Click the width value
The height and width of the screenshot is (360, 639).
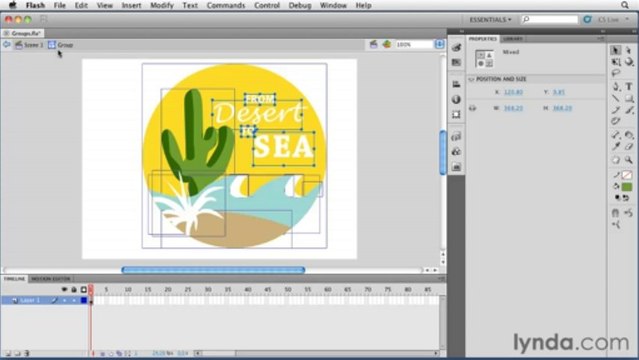(513, 108)
